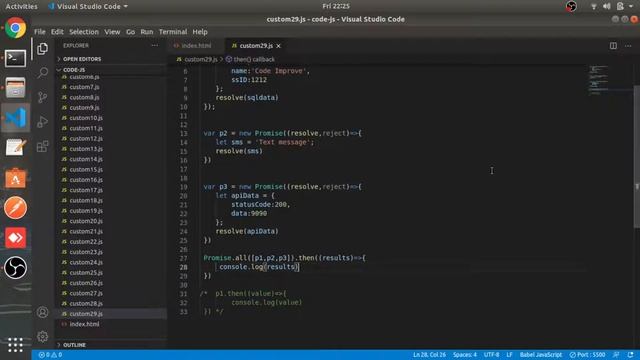640x360 pixels.
Task: Open the Explorer view in the activity bar
Action: point(42,49)
